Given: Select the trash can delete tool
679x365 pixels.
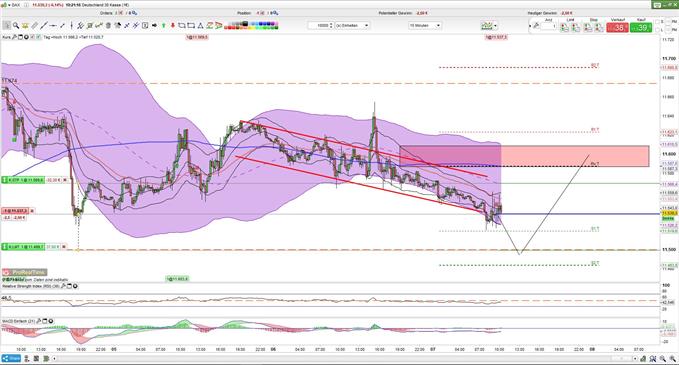Looking at the screenshot, I should [108, 26].
